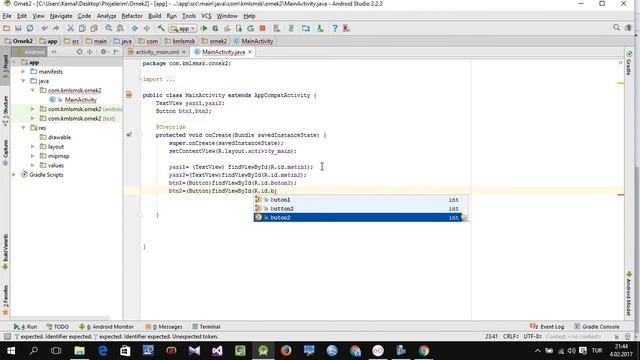Open the Navigate menu

[x=61, y=16]
